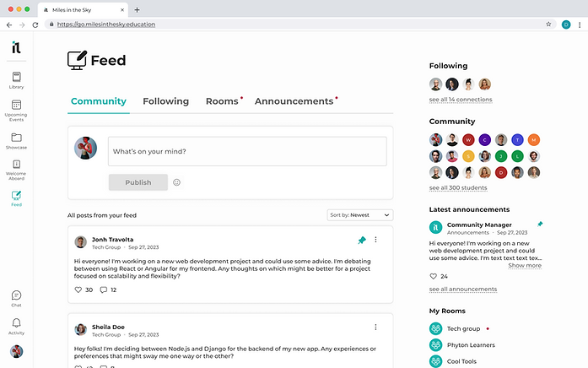Open the Tech group room
588x368 pixels.
tap(463, 328)
